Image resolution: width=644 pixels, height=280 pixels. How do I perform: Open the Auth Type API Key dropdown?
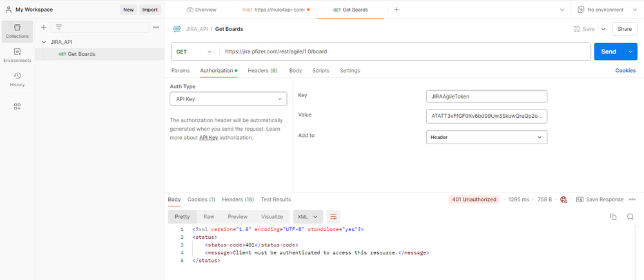228,98
